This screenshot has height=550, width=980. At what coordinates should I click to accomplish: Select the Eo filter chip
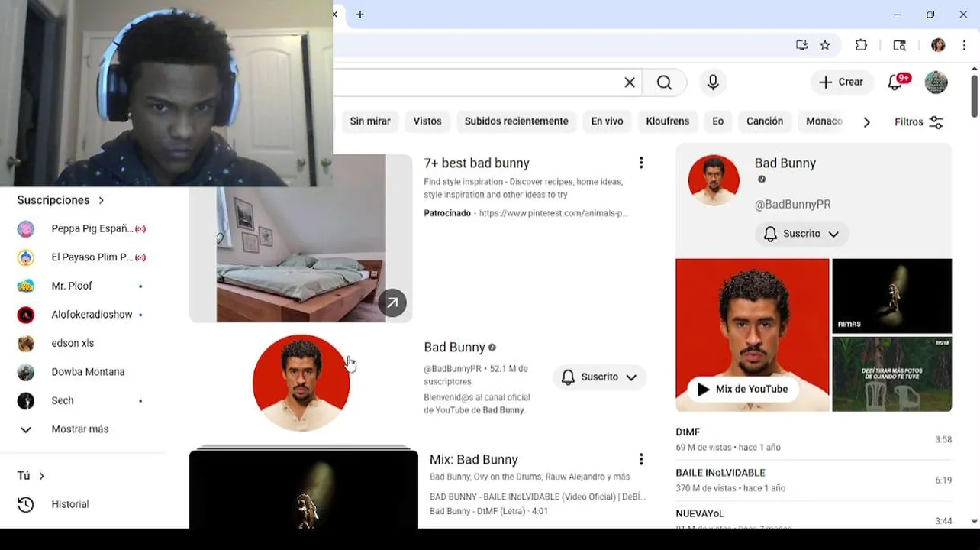717,121
